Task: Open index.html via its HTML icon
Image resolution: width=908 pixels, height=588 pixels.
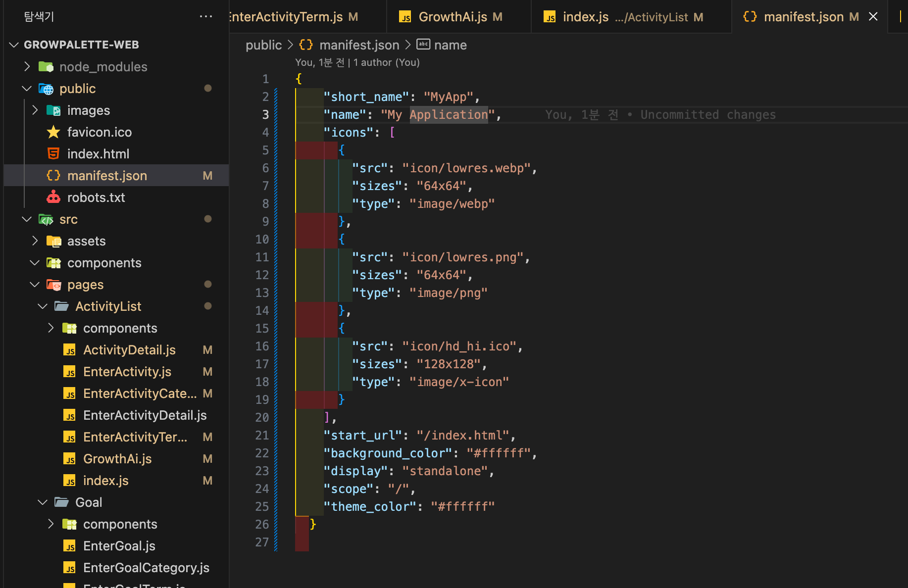Action: click(53, 153)
